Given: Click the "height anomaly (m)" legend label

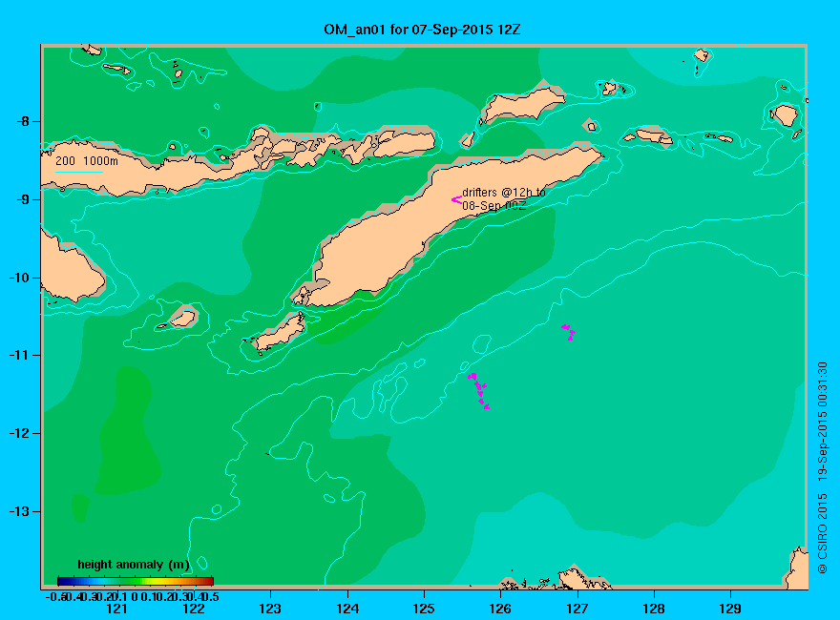Looking at the screenshot, I should (134, 565).
